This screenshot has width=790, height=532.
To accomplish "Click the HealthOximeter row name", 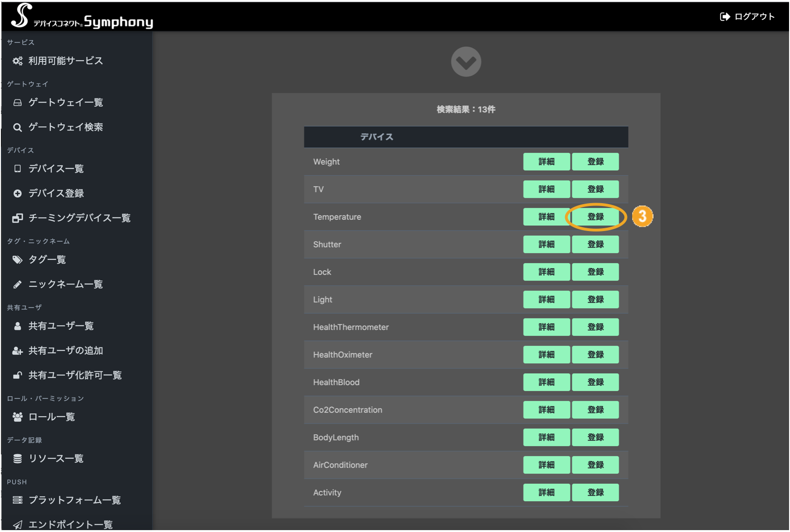I will pos(343,354).
